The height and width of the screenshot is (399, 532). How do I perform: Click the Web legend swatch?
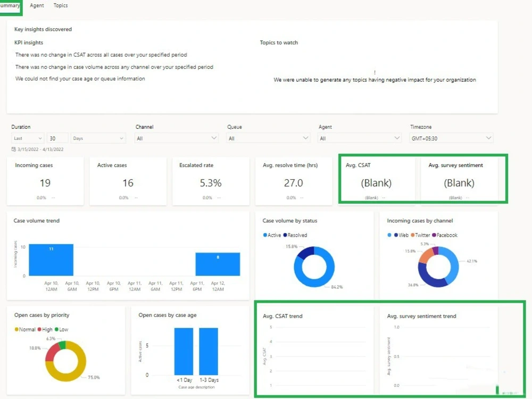coord(396,235)
